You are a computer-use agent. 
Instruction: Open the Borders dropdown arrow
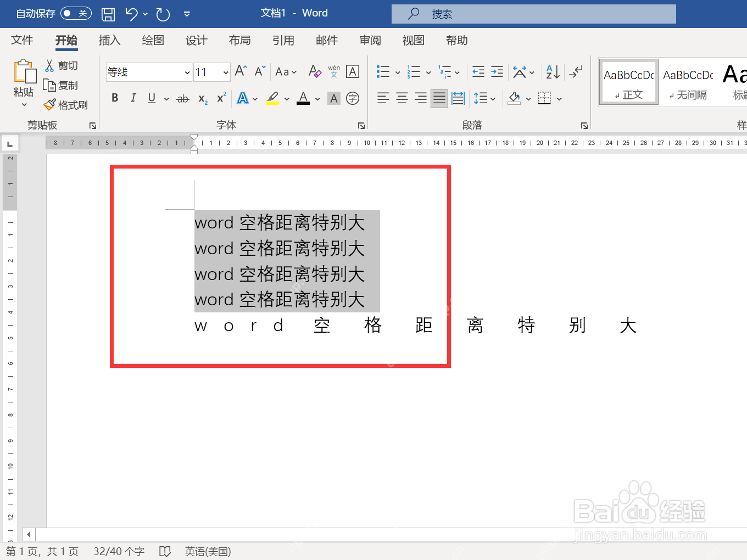coord(559,99)
